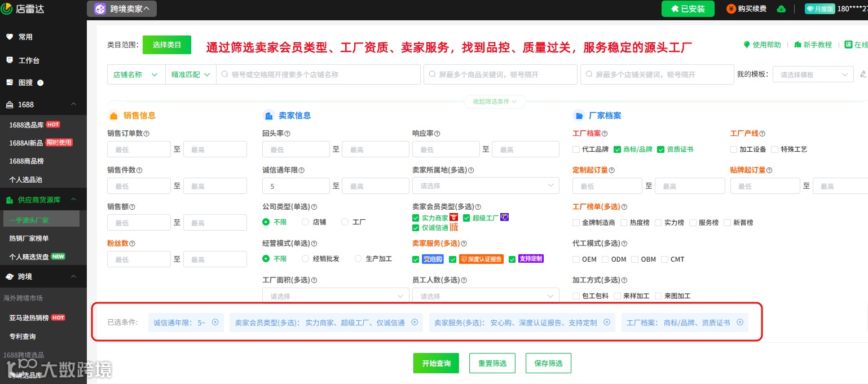Click the 跨境卖家 purple app icon
Screen dimensions: 868x384
[x=99, y=9]
